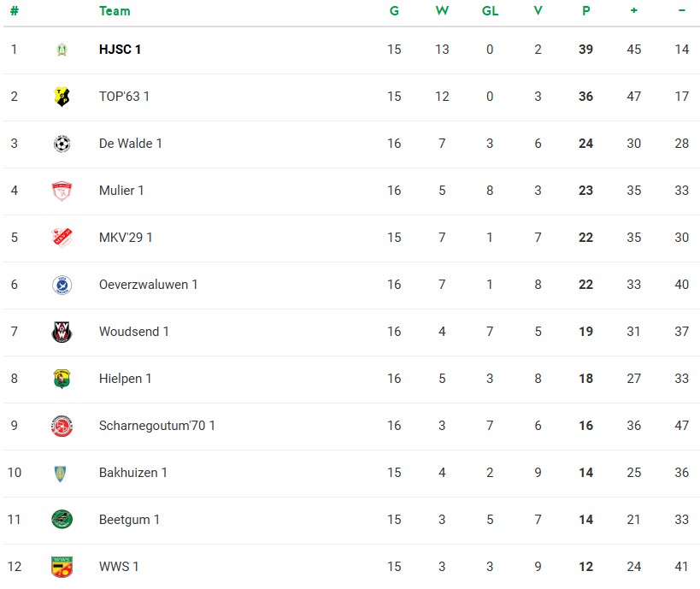The image size is (700, 589).
Task: Click the TOP'63 1 club crest
Action: click(x=62, y=97)
